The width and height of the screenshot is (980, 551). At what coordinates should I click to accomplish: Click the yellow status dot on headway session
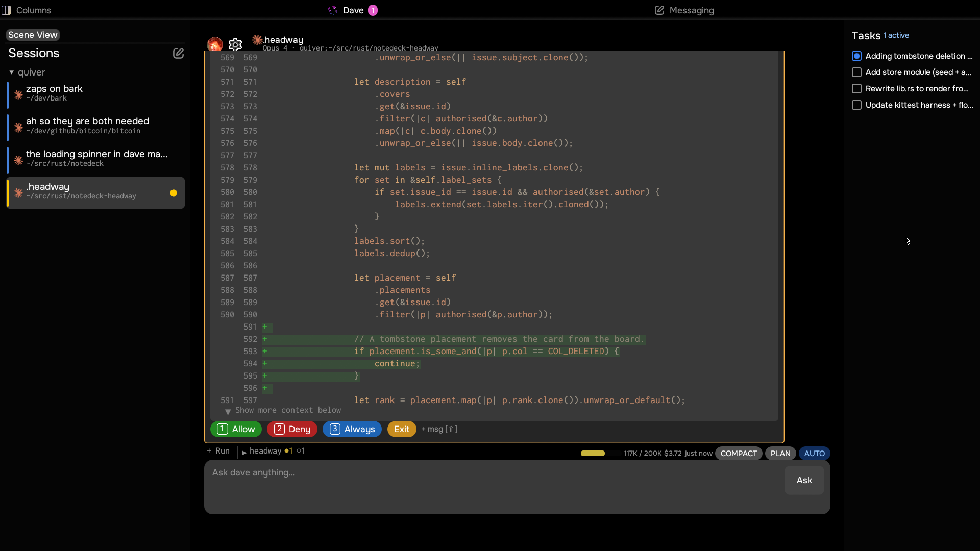(x=174, y=193)
